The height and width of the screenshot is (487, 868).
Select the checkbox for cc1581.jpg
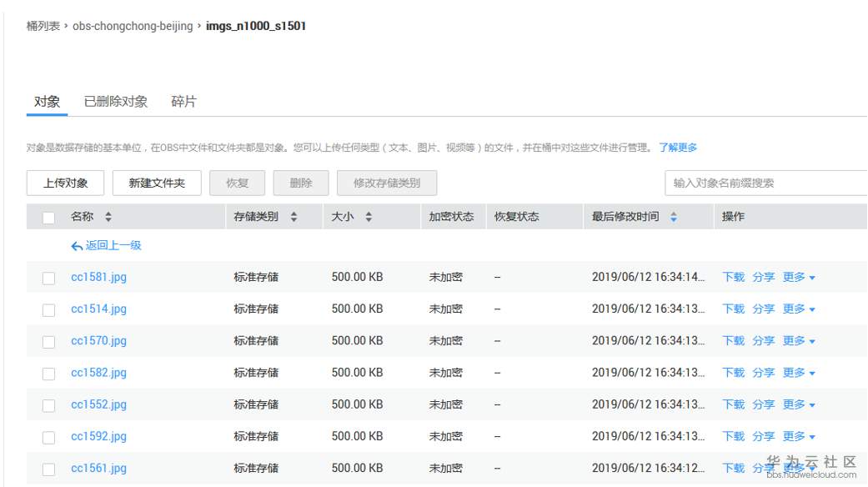point(48,278)
